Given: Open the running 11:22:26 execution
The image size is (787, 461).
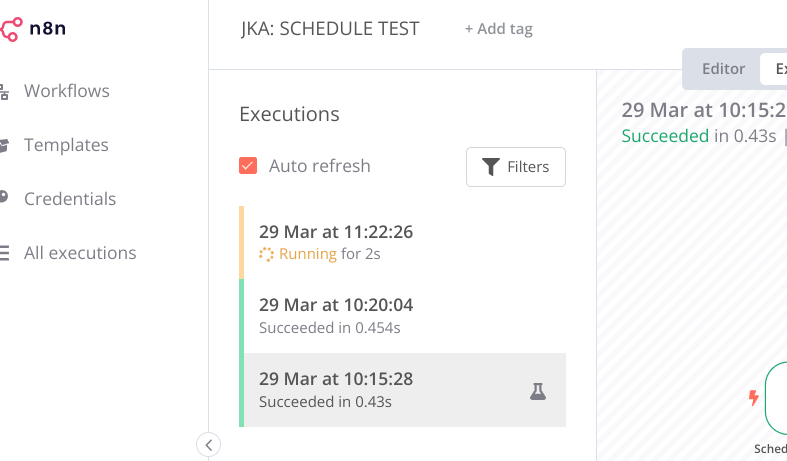Looking at the screenshot, I should click(x=403, y=243).
